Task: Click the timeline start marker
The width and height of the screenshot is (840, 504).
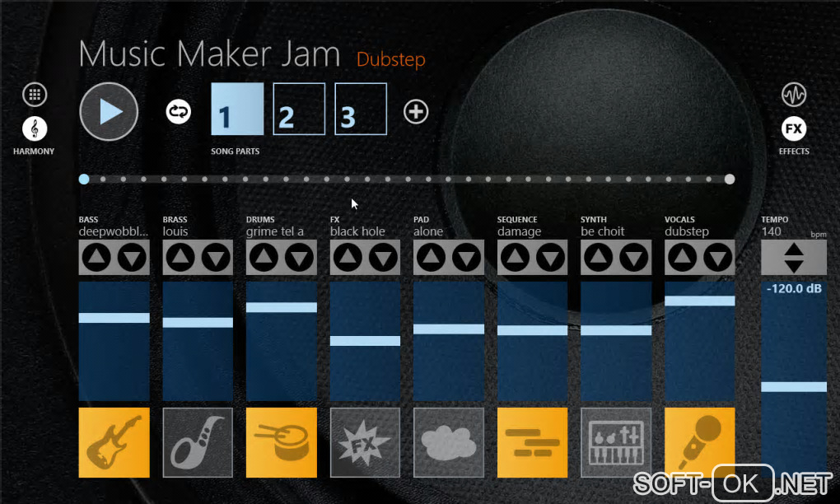Action: (84, 179)
